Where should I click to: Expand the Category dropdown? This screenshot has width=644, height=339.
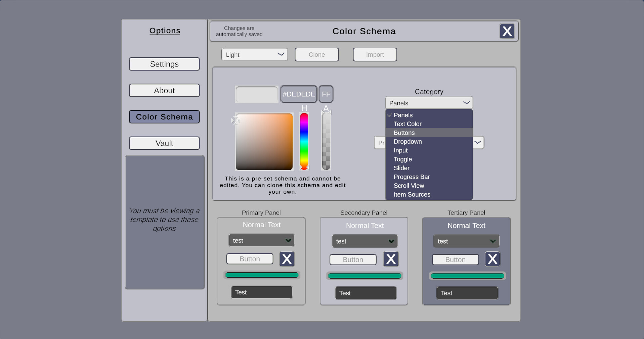coord(429,103)
